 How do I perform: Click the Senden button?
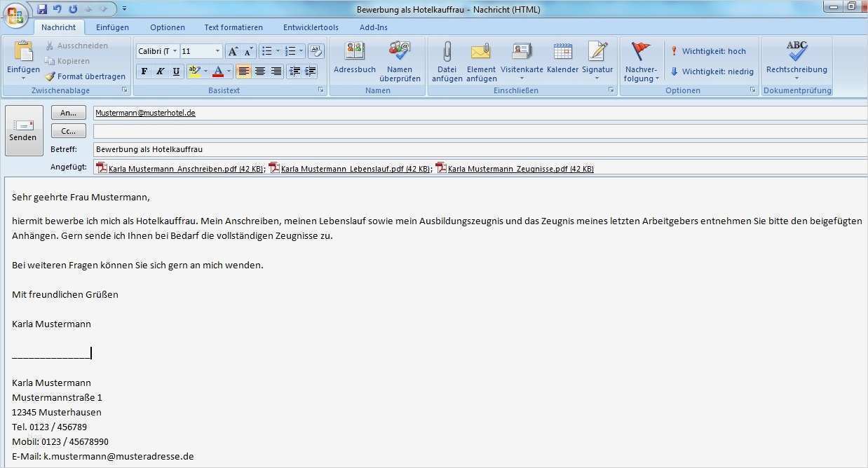[23, 131]
